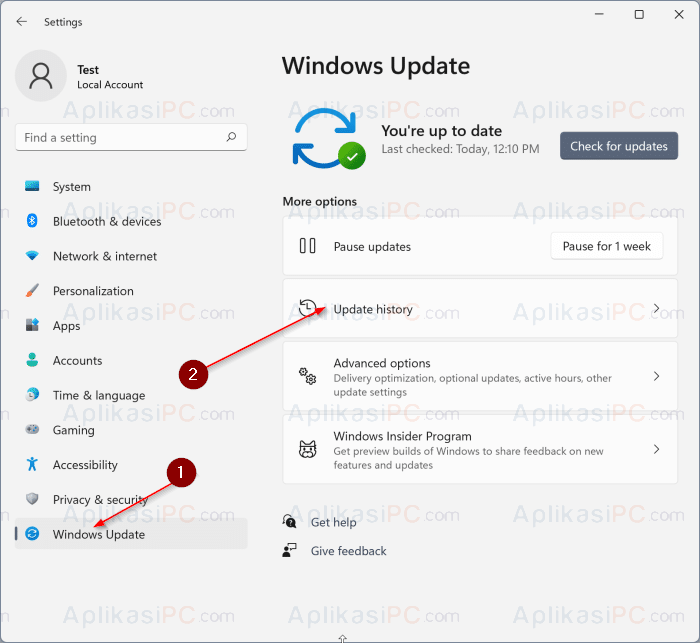Open Advanced options via its chevron
Screen dimensions: 700x643
click(x=656, y=376)
